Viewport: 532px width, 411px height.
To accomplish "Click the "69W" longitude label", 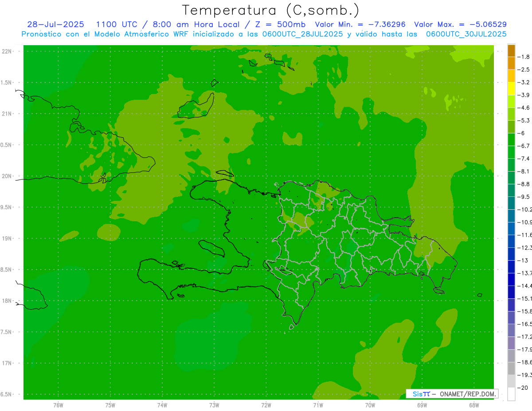I will pyautogui.click(x=422, y=406).
